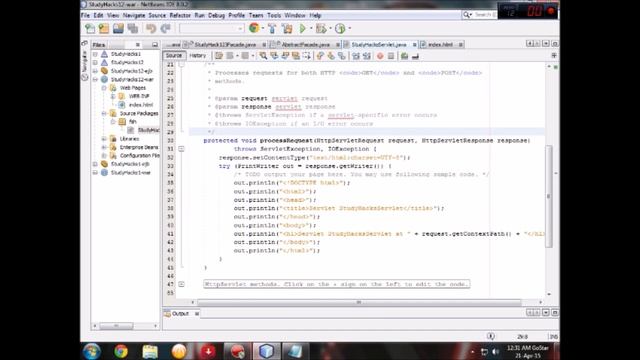This screenshot has width=640, height=360.
Task: Click the Debug Project icon
Action: click(x=321, y=29)
